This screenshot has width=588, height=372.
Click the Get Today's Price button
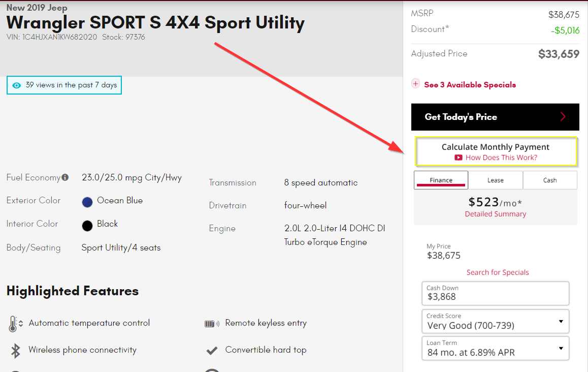click(x=495, y=117)
